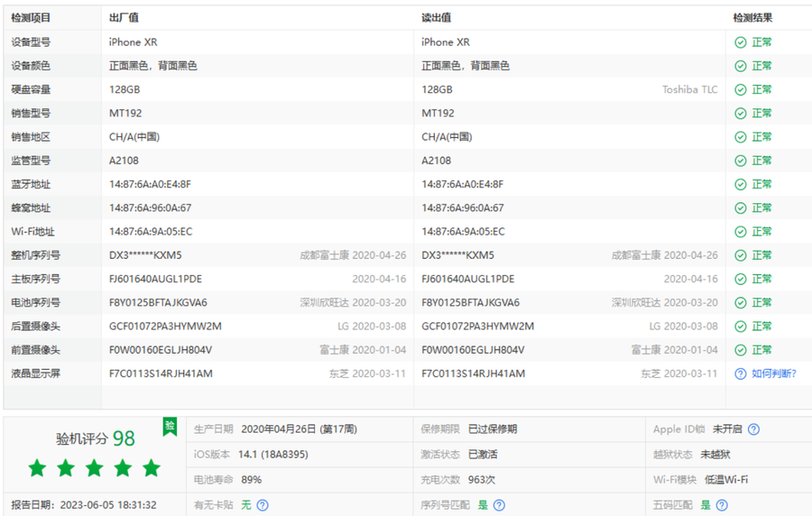
Task: Click the green check icon for Wi-Fi地址
Action: (x=741, y=231)
